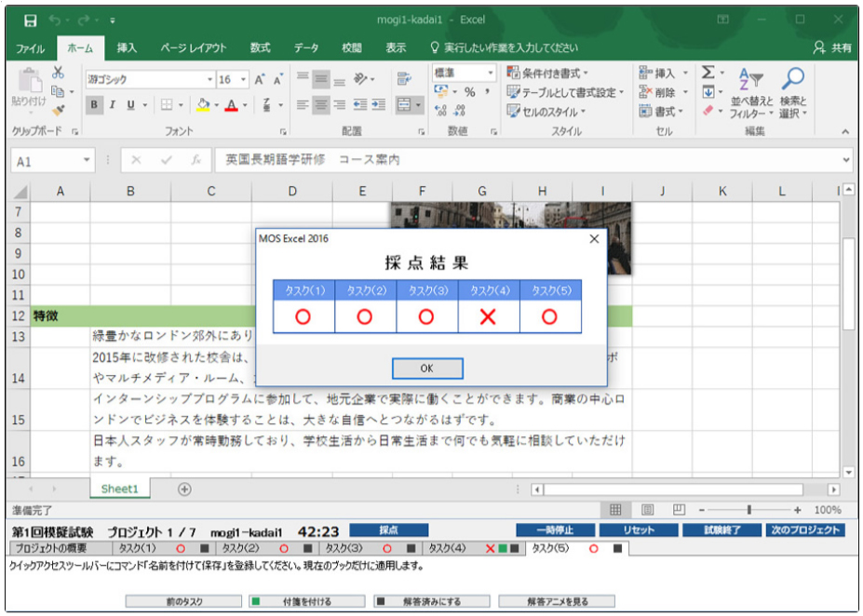The image size is (863, 616).
Task: Open number format dropdown 標準
Action: (491, 73)
